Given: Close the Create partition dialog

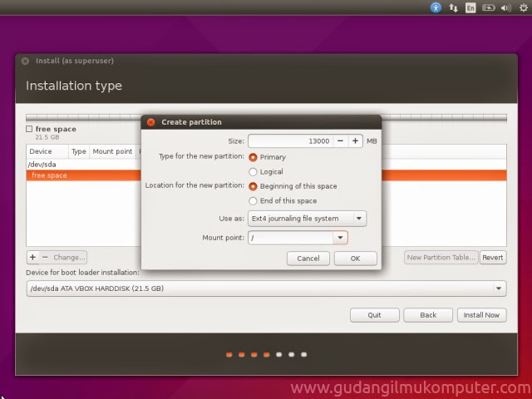Looking at the screenshot, I should tap(151, 122).
